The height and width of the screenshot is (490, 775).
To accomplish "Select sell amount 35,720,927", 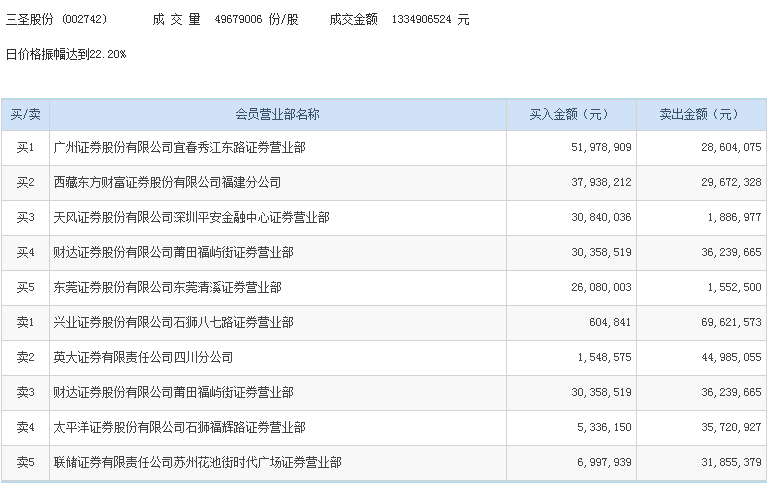I will coord(731,428).
